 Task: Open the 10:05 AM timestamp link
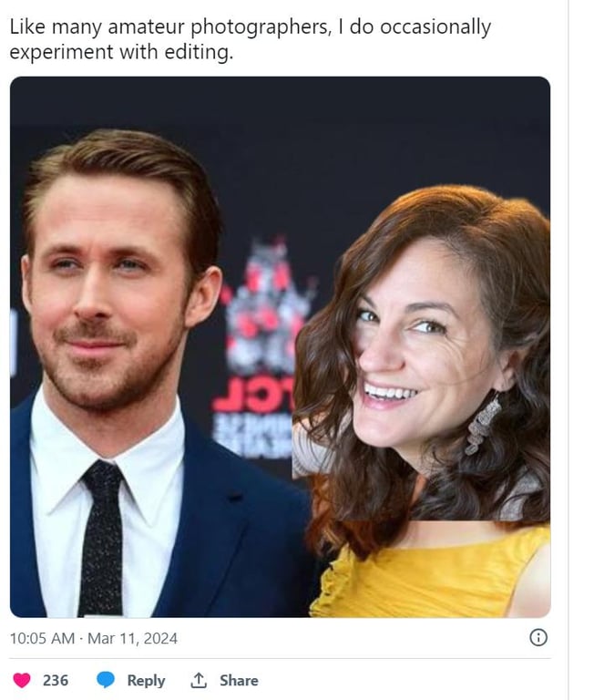point(42,638)
